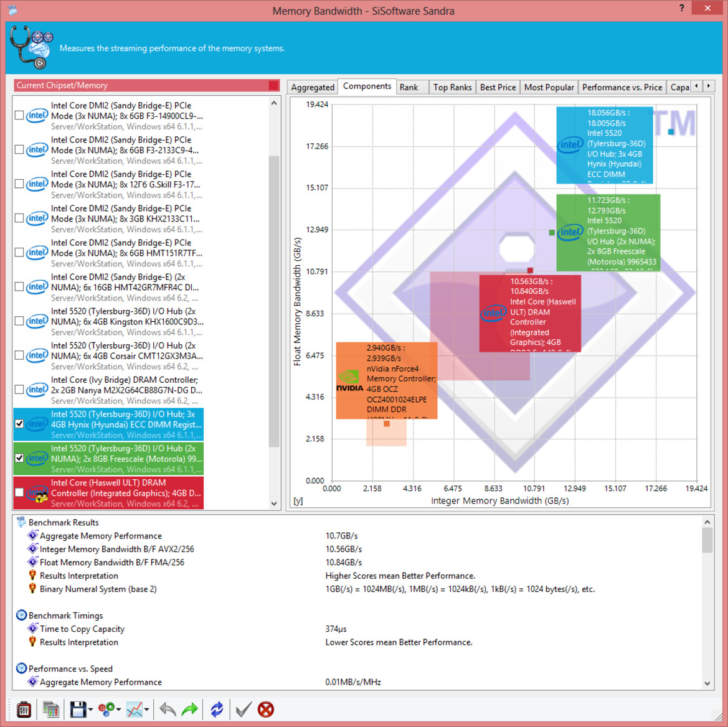
Task: Click the colored gears engine icon
Action: (x=106, y=710)
